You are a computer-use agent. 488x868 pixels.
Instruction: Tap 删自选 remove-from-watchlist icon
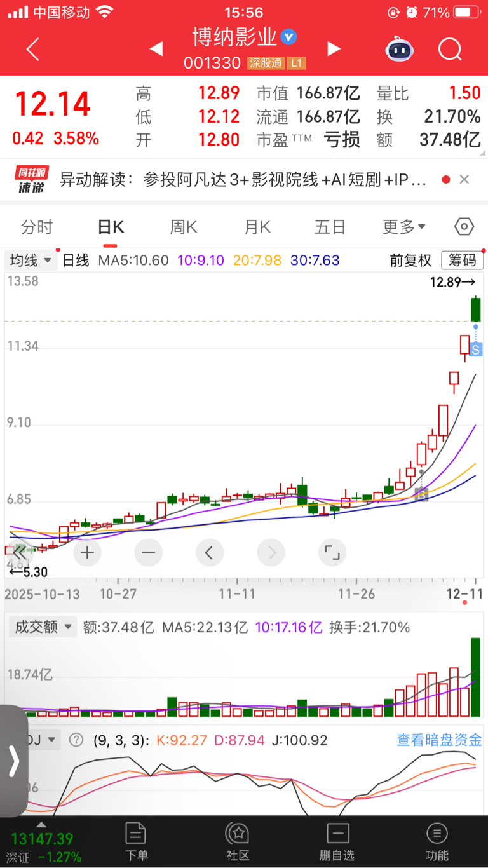point(337,841)
